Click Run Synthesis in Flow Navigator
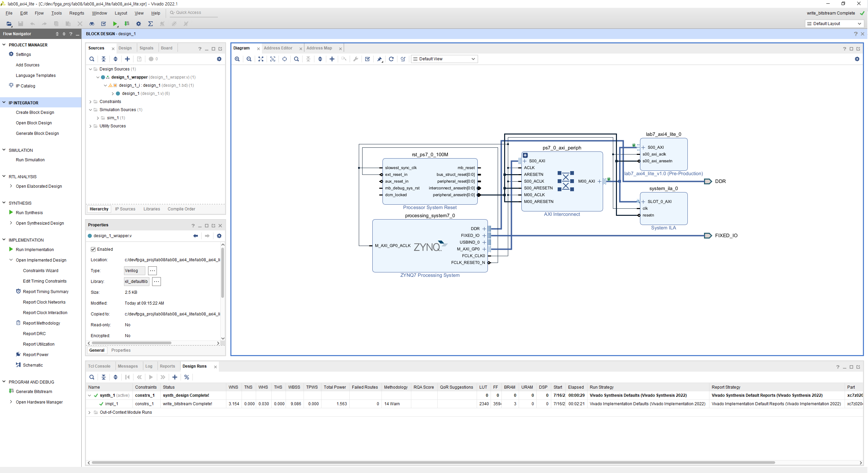Viewport: 868px width, 473px height. coord(29,213)
